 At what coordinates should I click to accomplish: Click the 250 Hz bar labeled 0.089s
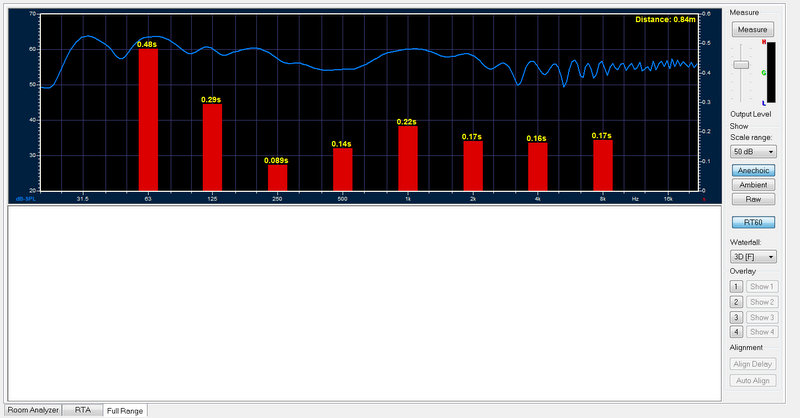point(278,178)
